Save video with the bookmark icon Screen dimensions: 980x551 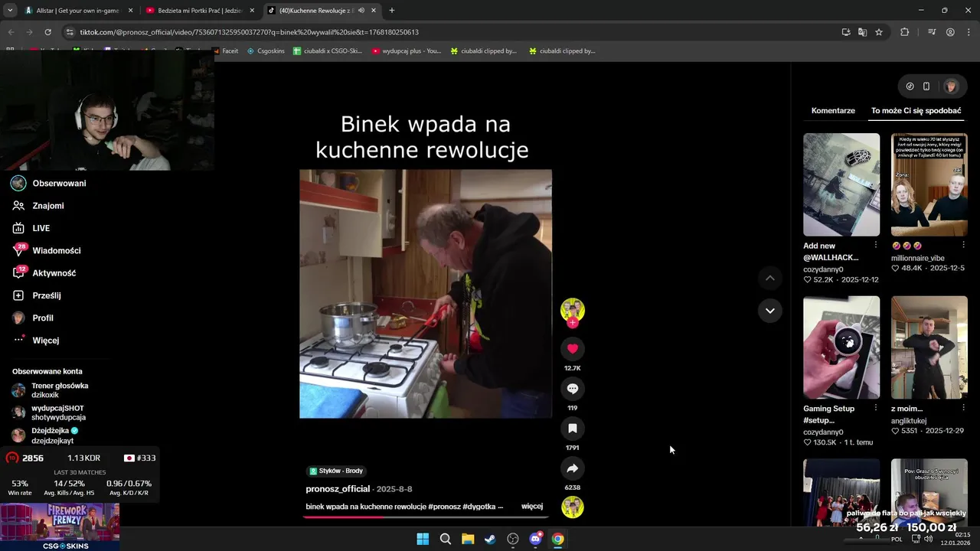[572, 429]
